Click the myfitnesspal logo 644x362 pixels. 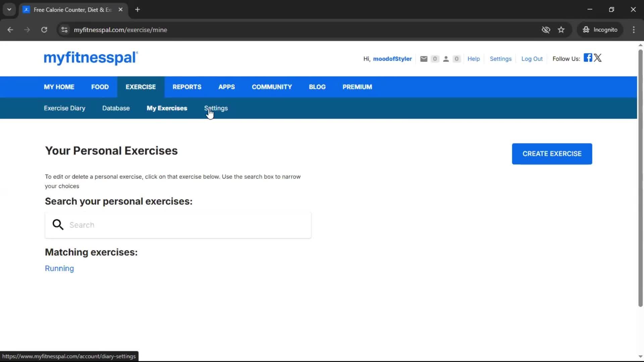pyautogui.click(x=91, y=58)
